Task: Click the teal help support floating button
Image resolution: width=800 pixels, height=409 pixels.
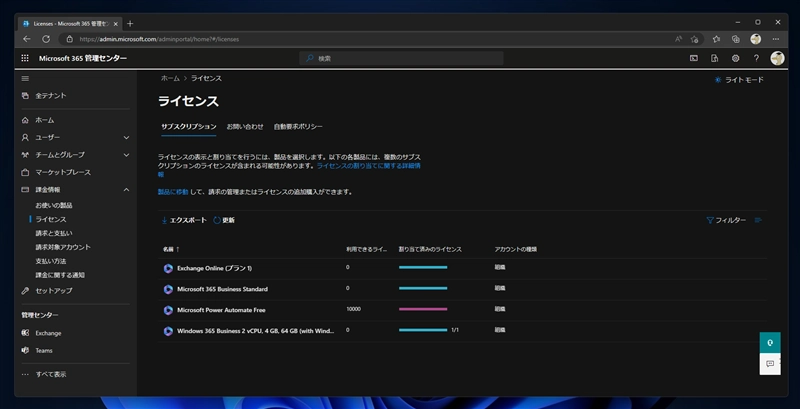Action: coord(770,343)
